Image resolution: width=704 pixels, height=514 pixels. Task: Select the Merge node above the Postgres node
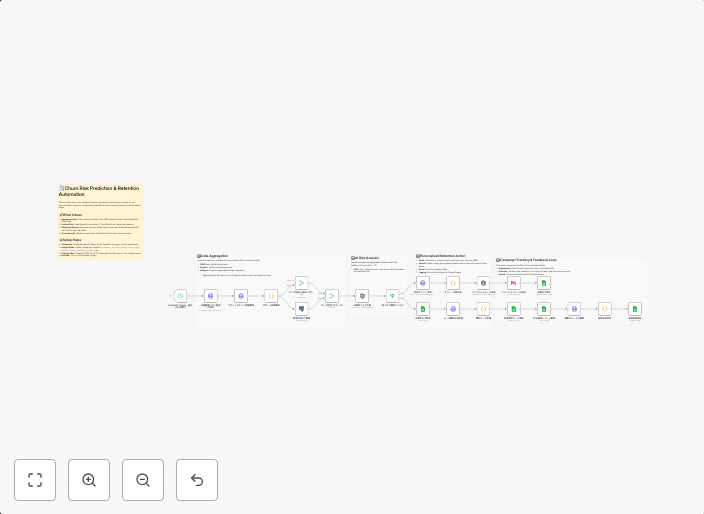(x=302, y=283)
